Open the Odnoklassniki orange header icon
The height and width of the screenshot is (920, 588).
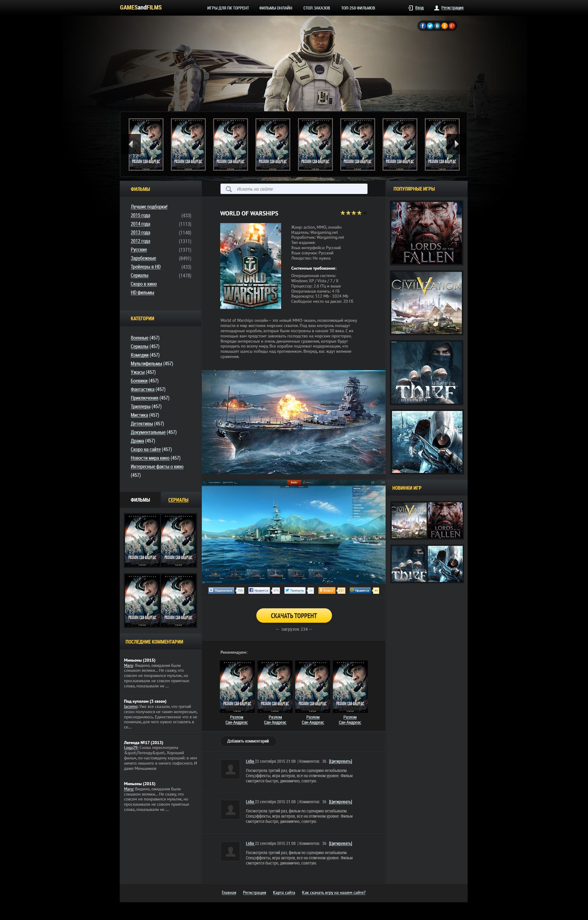[x=444, y=26]
